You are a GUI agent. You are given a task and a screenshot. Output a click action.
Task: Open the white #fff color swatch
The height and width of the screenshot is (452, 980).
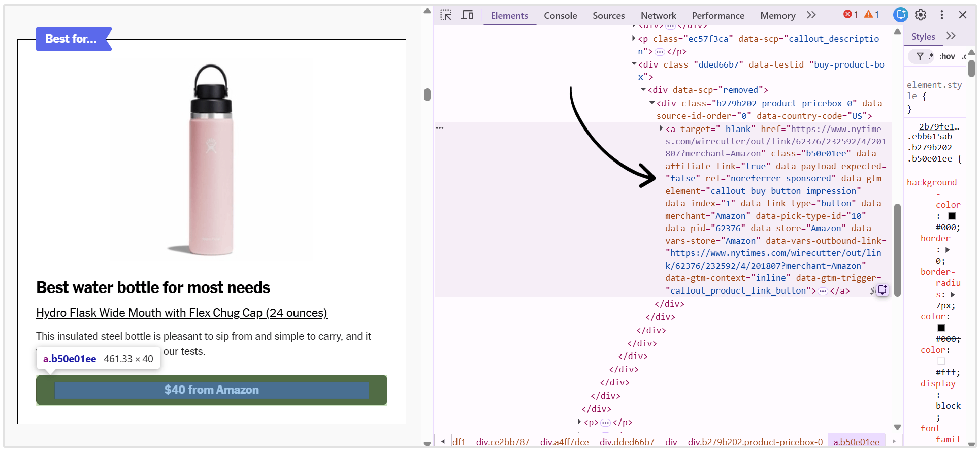941,361
